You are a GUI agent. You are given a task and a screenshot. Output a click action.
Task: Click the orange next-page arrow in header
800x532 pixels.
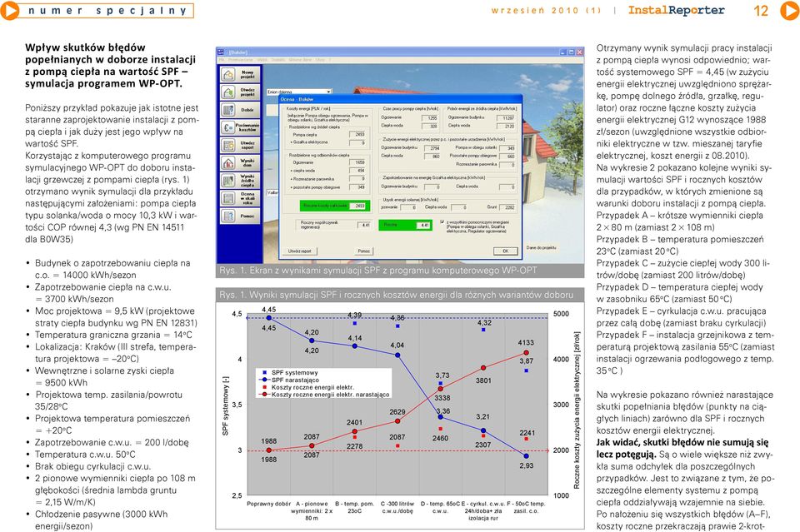(790, 11)
